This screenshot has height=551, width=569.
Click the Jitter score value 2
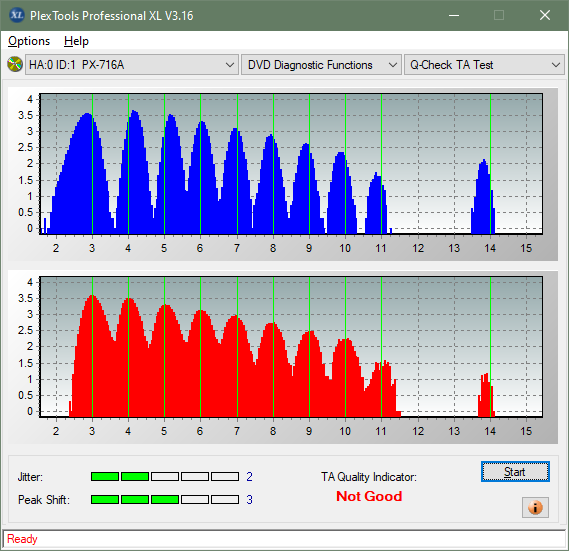point(249,477)
